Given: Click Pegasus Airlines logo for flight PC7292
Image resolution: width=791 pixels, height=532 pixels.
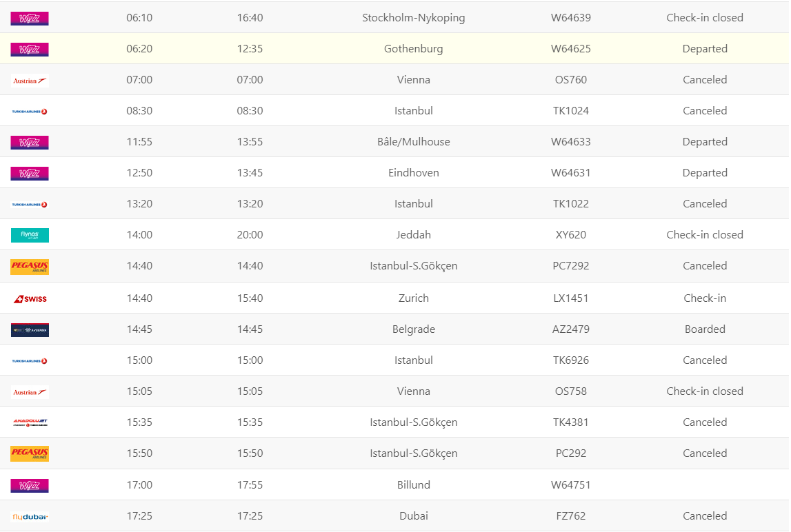Looking at the screenshot, I should [x=30, y=267].
